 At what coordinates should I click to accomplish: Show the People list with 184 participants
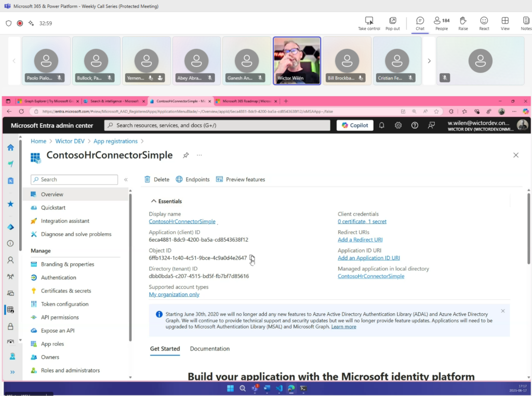[x=442, y=23]
